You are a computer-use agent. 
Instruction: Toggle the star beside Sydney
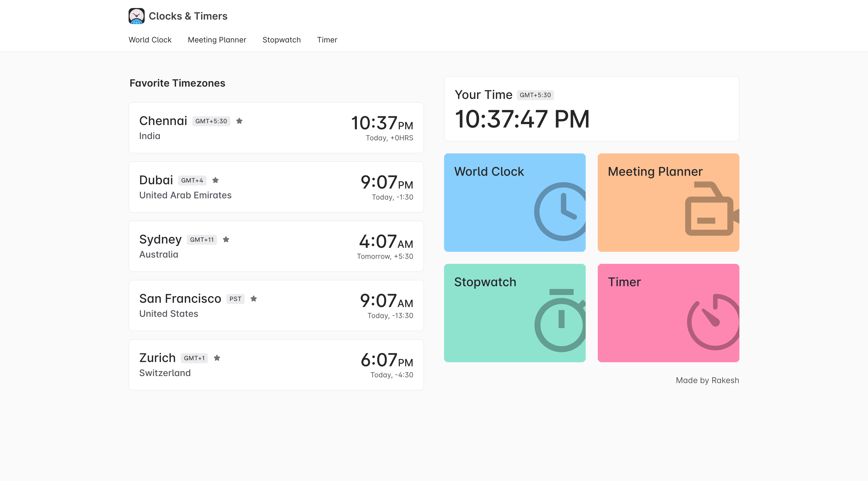pyautogui.click(x=227, y=239)
